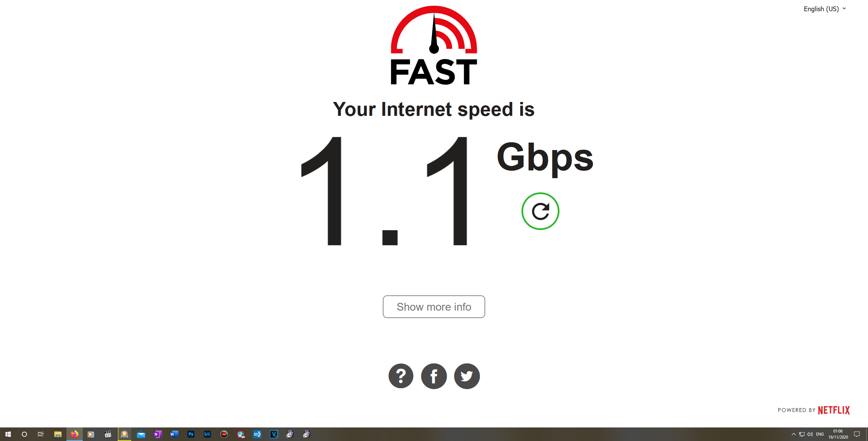The height and width of the screenshot is (441, 868).
Task: Open the Mail app in taskbar
Action: 141,434
